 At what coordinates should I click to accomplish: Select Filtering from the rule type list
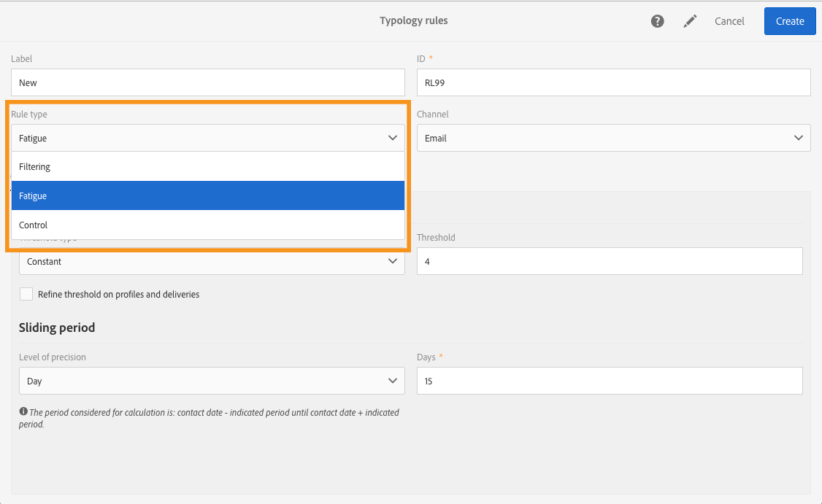click(x=207, y=167)
